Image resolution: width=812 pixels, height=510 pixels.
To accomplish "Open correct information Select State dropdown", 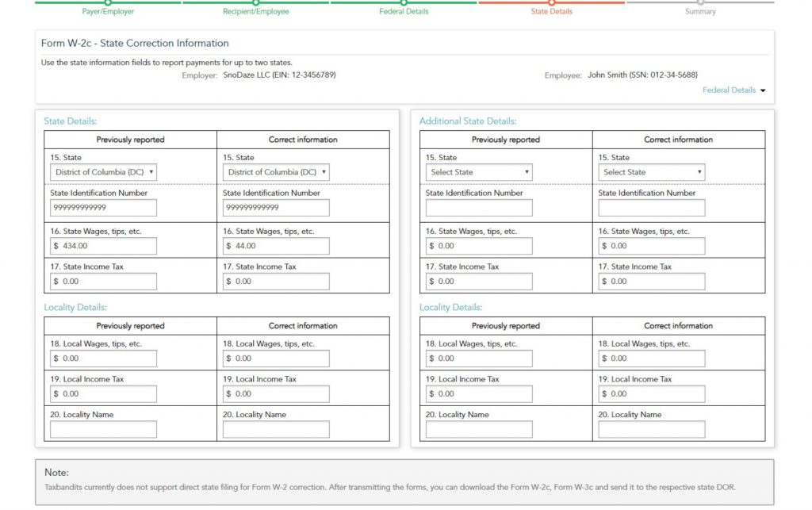I will pyautogui.click(x=651, y=172).
